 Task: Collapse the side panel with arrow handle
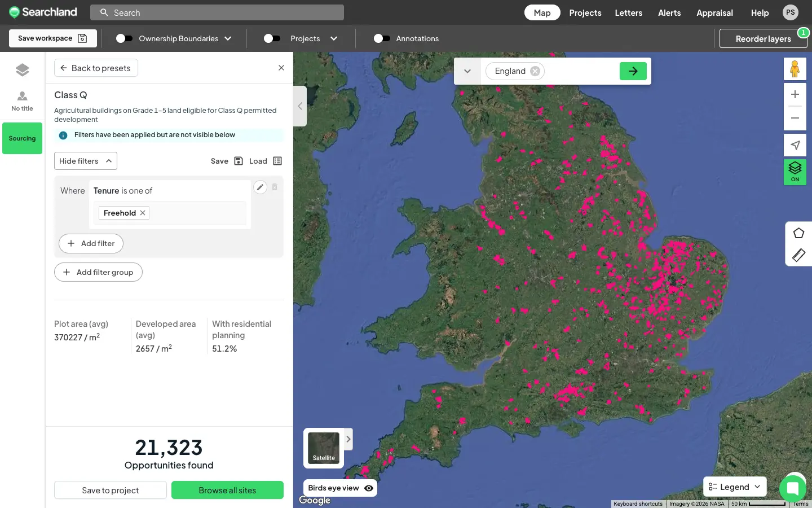click(x=300, y=106)
